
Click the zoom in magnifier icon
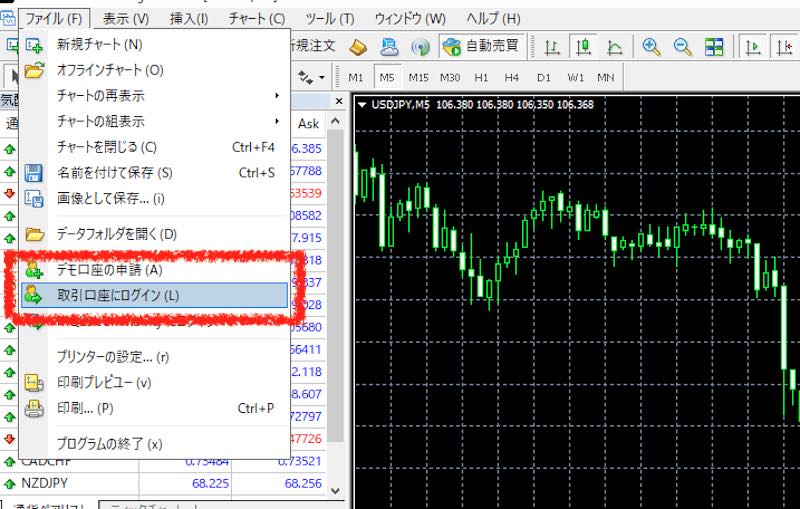click(652, 47)
